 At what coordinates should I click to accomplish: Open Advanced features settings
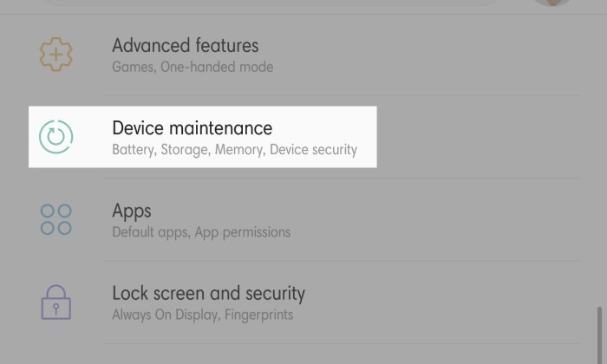click(x=303, y=55)
